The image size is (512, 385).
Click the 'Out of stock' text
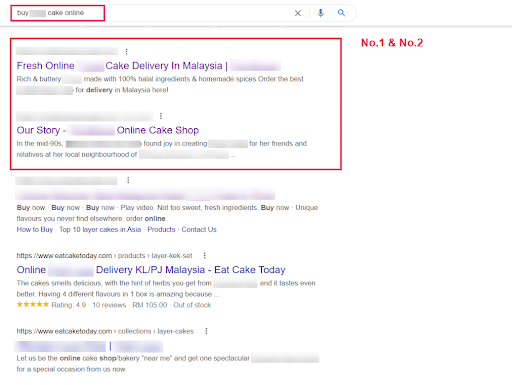[192, 305]
